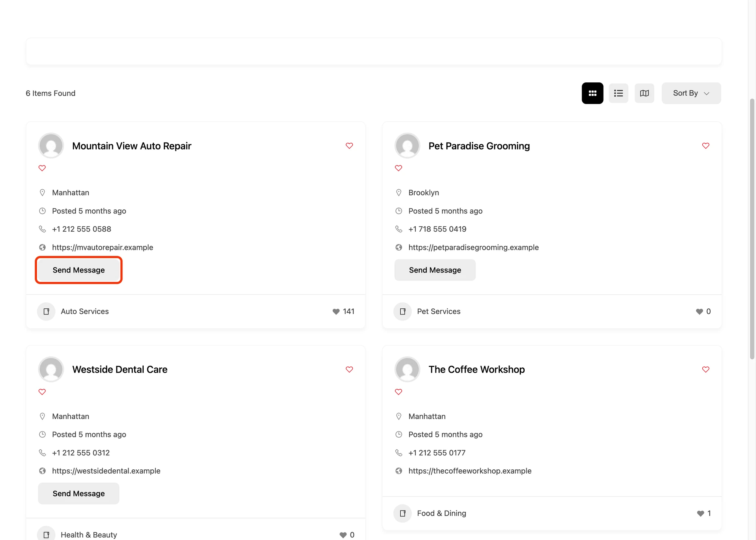Click the Pet Services category icon

(x=403, y=311)
